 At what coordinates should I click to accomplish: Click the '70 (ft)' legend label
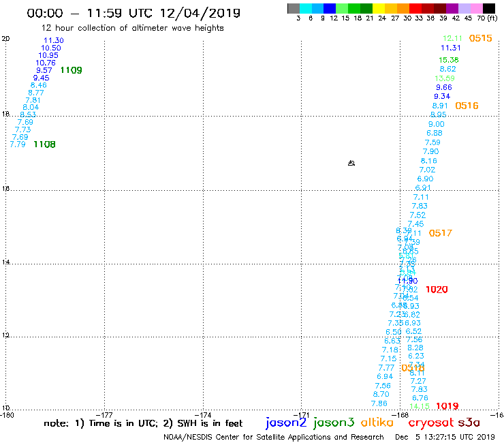point(487,18)
